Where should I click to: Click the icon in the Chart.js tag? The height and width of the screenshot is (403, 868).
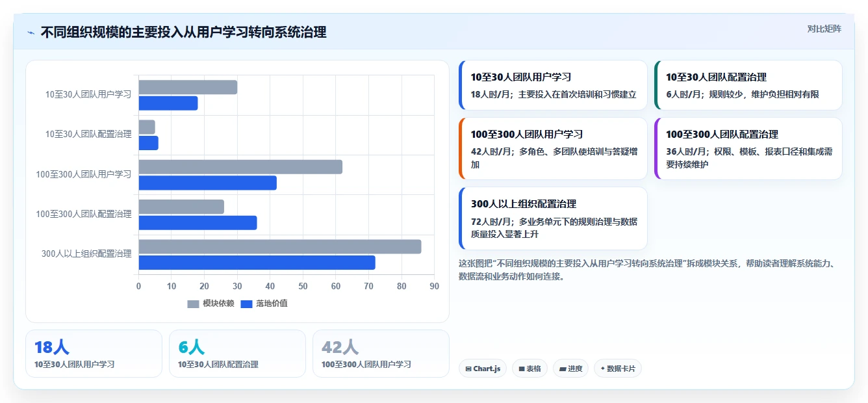[x=468, y=369]
